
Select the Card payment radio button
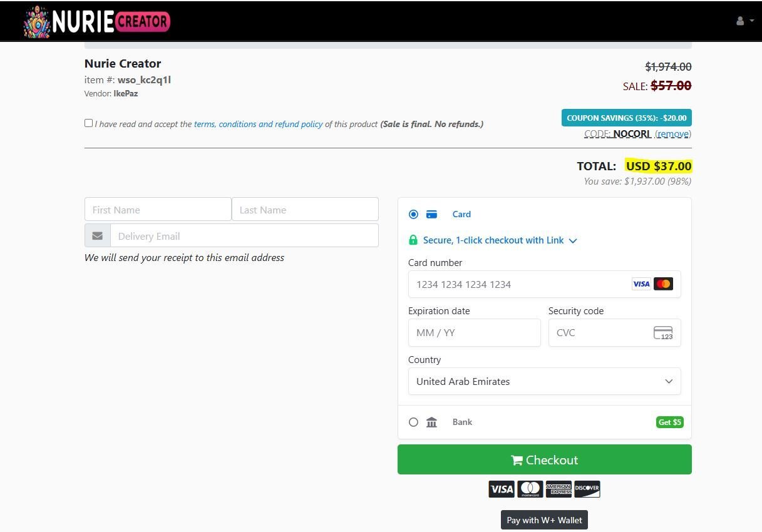[413, 214]
